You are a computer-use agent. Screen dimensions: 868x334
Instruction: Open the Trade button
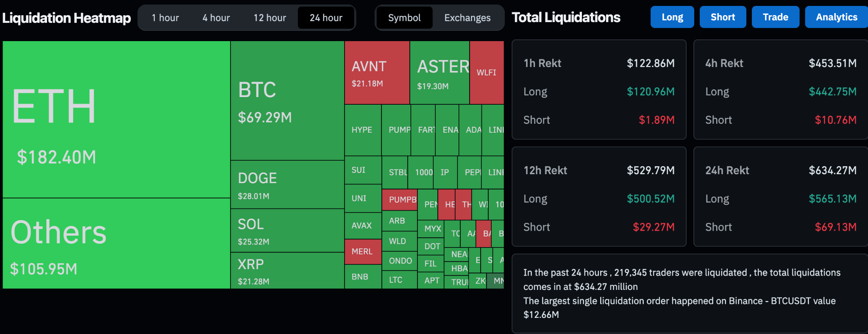tap(775, 17)
